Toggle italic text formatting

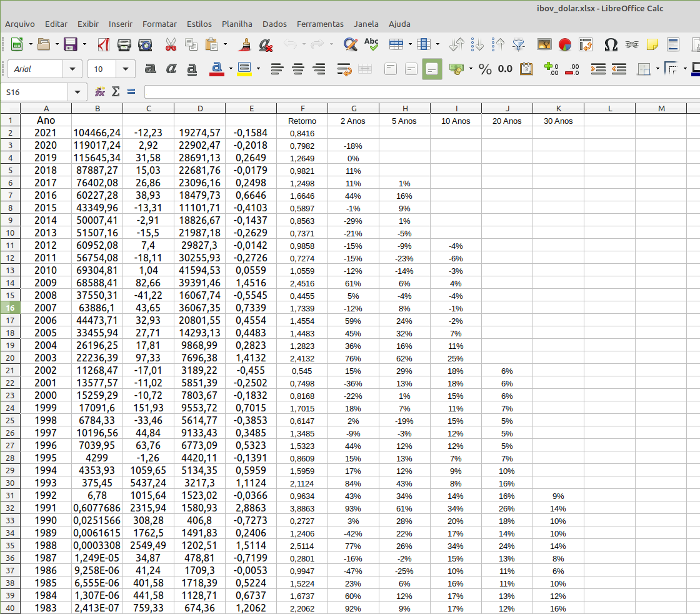coord(171,69)
